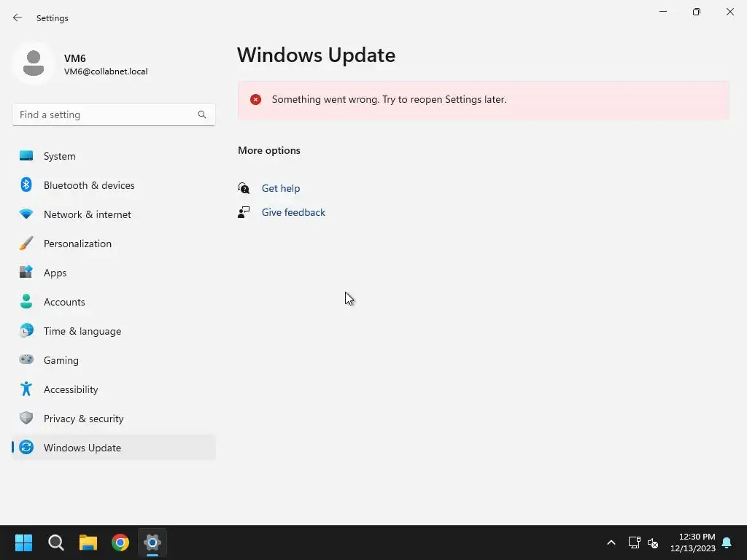This screenshot has width=747, height=560.
Task: Click the Bluetooth icon in sidebar
Action: [x=26, y=184]
